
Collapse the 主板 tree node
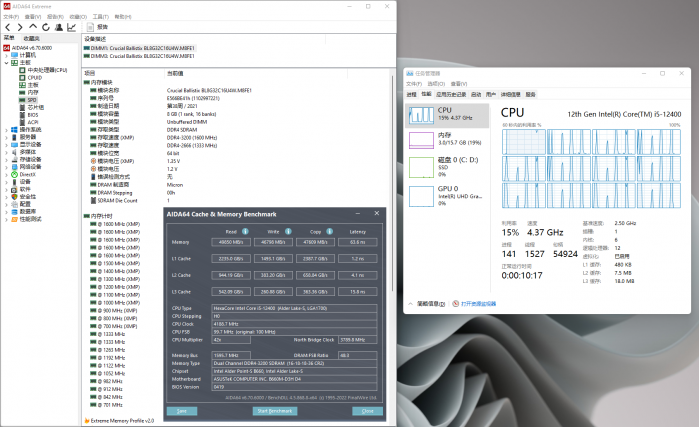tap(4, 62)
